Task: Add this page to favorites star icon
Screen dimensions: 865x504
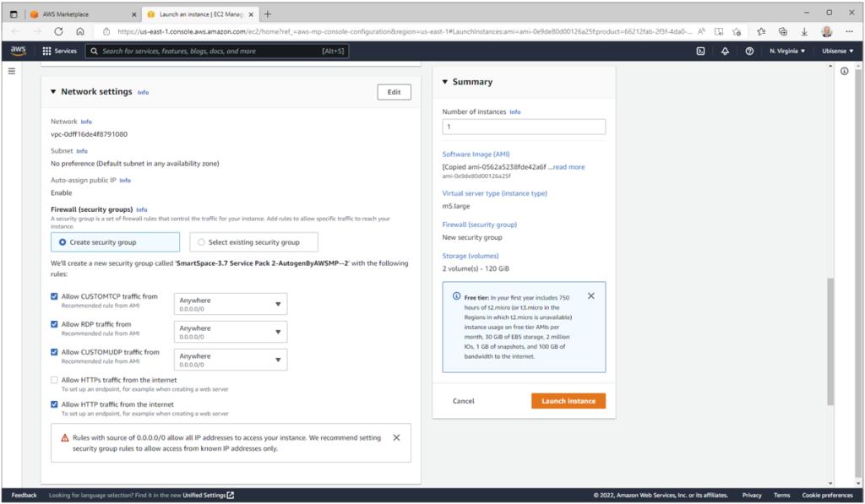Action: tap(737, 31)
